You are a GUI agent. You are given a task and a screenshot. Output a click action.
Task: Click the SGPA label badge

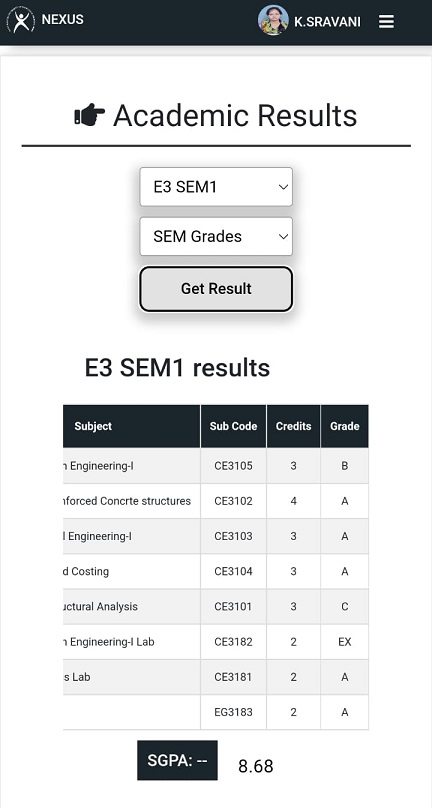pyautogui.click(x=177, y=760)
